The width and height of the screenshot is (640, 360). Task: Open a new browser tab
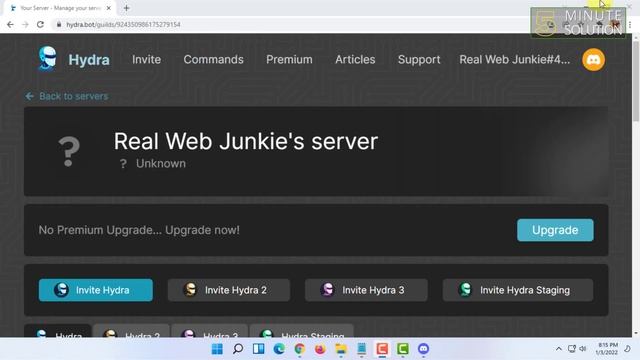pos(127,8)
